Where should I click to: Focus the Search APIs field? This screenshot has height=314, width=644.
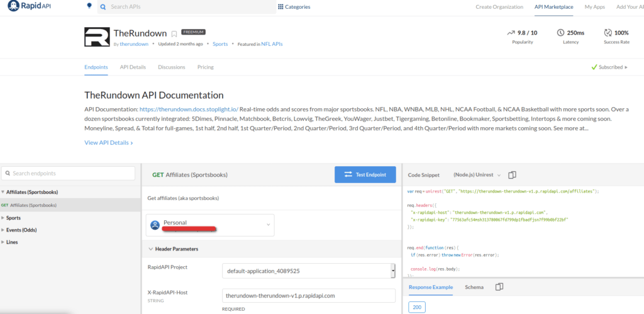click(187, 7)
